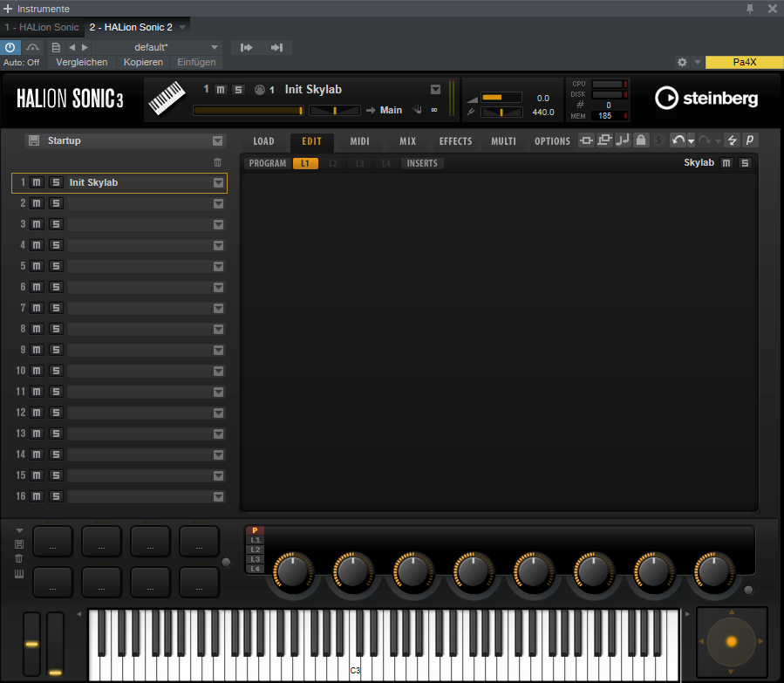Click the yellow Pa4X button
This screenshot has height=683, width=784.
[744, 62]
